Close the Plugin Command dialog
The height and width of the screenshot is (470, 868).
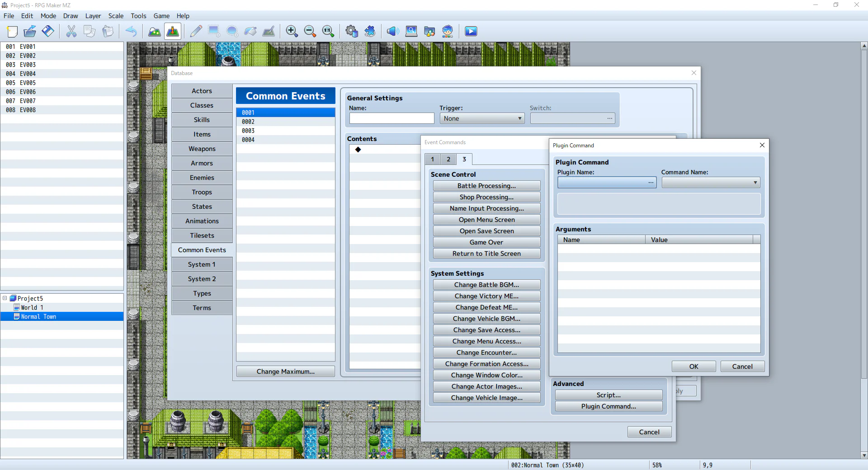(x=762, y=145)
